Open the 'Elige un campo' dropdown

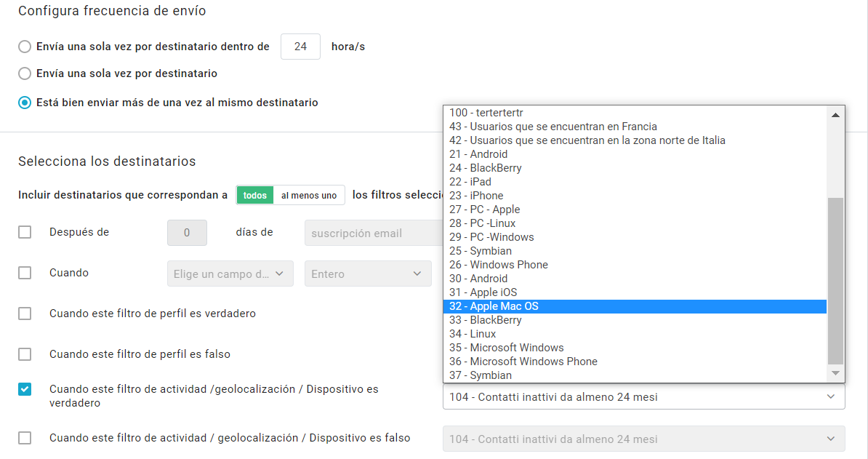pos(230,274)
